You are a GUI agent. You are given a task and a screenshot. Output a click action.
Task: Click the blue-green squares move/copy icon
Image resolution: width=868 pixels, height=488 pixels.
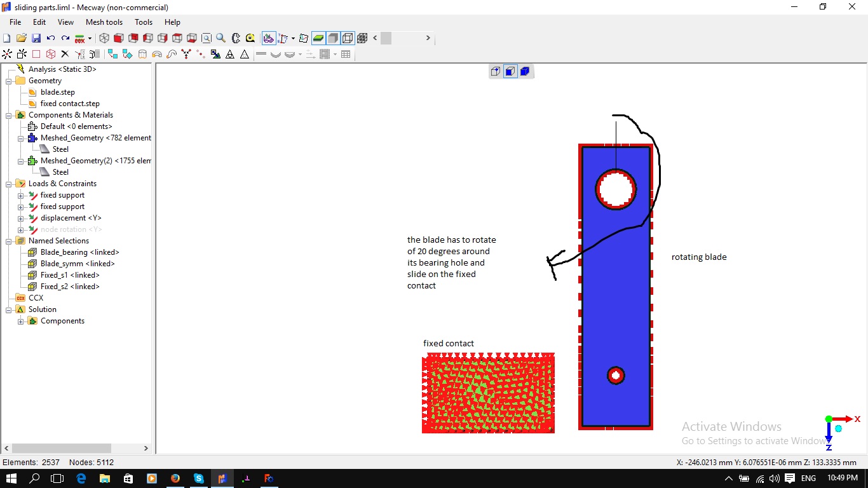(x=113, y=55)
